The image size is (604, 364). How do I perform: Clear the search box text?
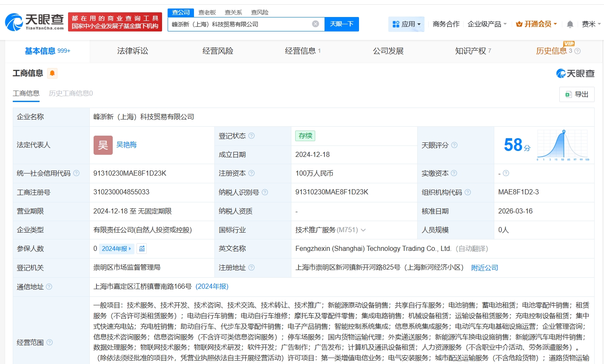coord(315,24)
